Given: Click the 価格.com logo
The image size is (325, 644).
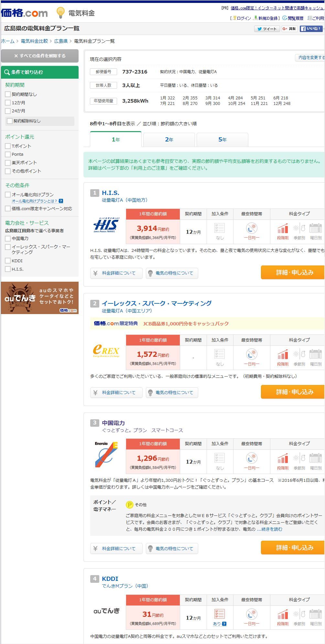Looking at the screenshot, I should pos(24,13).
